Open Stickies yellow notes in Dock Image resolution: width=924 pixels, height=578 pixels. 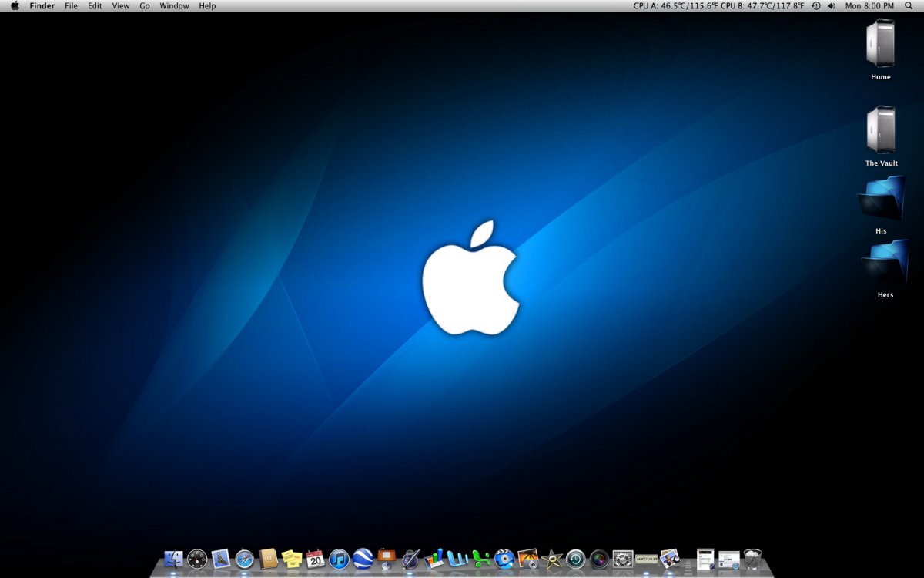click(x=291, y=559)
